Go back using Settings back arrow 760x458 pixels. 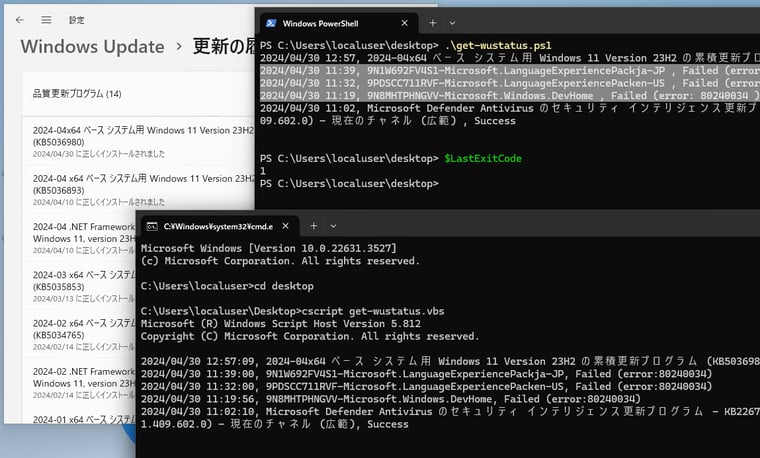[19, 20]
